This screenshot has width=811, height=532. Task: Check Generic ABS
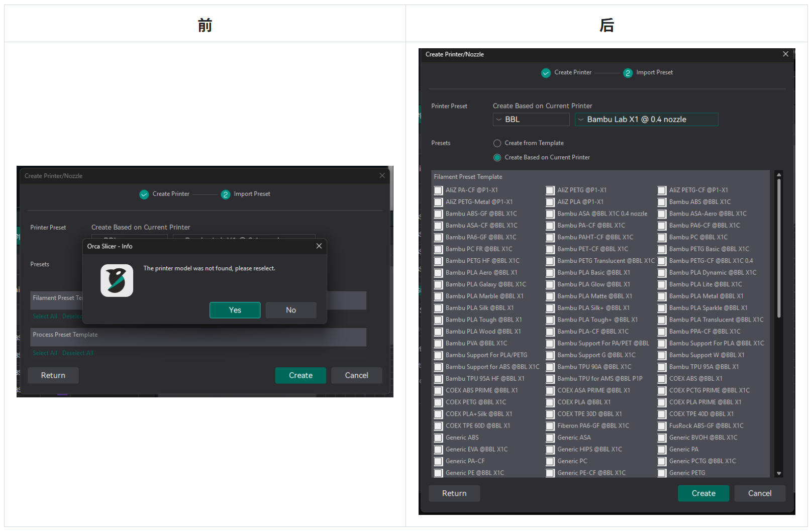coord(439,438)
